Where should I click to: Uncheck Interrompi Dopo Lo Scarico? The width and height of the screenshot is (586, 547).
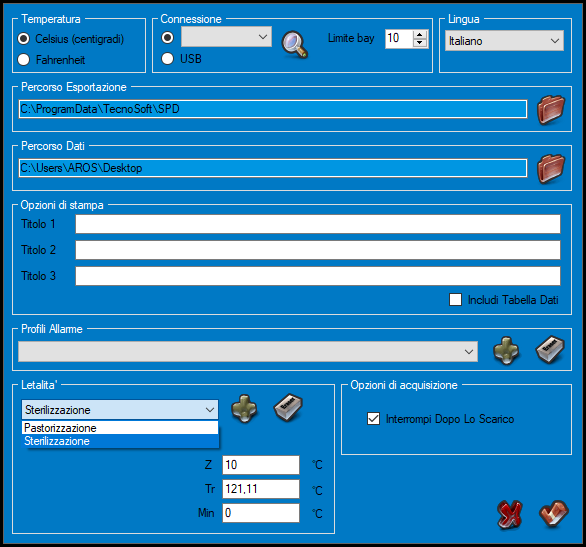tap(441, 419)
